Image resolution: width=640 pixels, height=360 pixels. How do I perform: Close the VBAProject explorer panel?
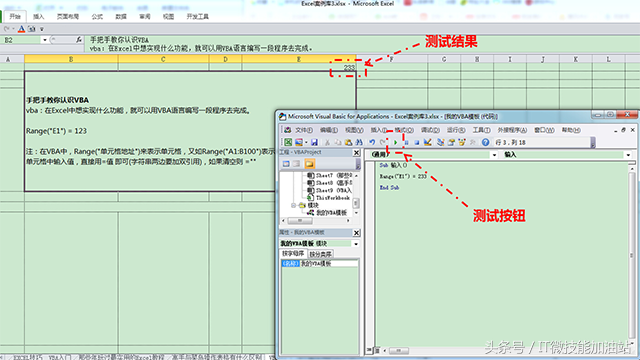click(x=356, y=152)
